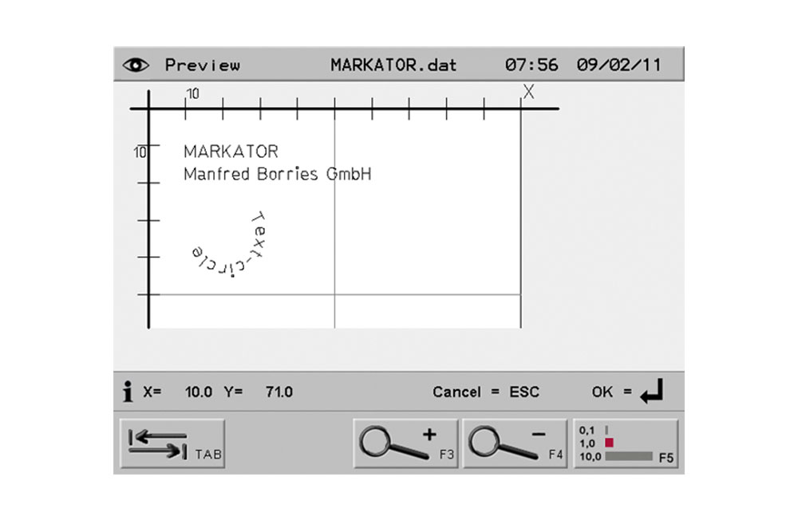Click the 'ESC' label
Viewport: 798px width, 532px height.
pyautogui.click(x=524, y=392)
